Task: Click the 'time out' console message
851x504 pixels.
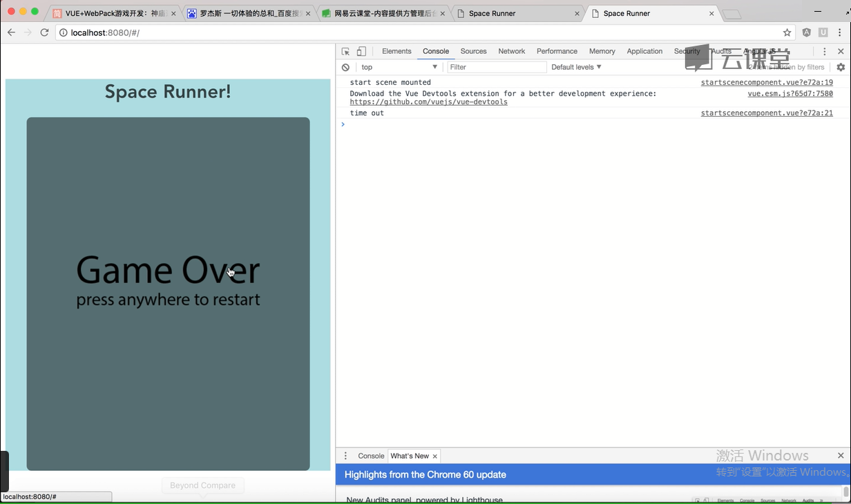Action: [x=367, y=113]
